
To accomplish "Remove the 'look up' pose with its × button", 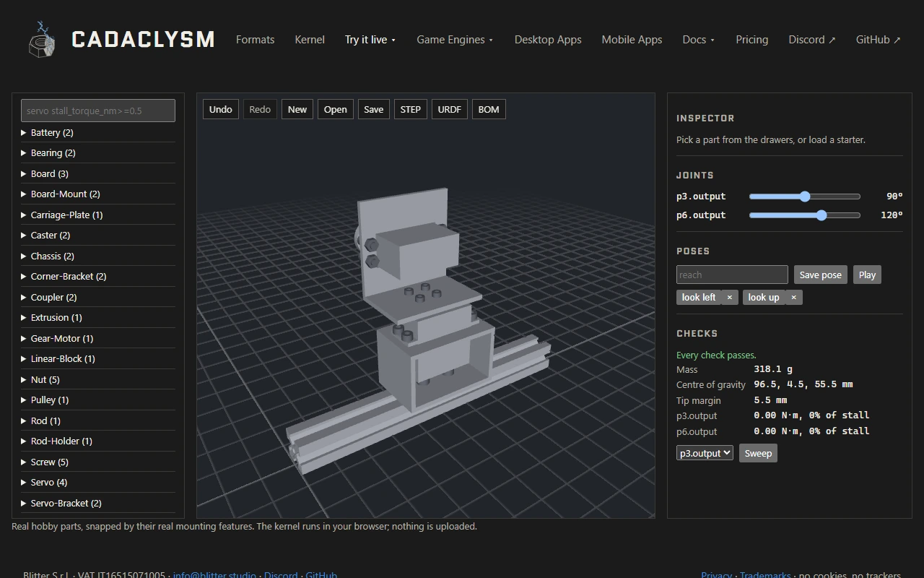I will [793, 297].
